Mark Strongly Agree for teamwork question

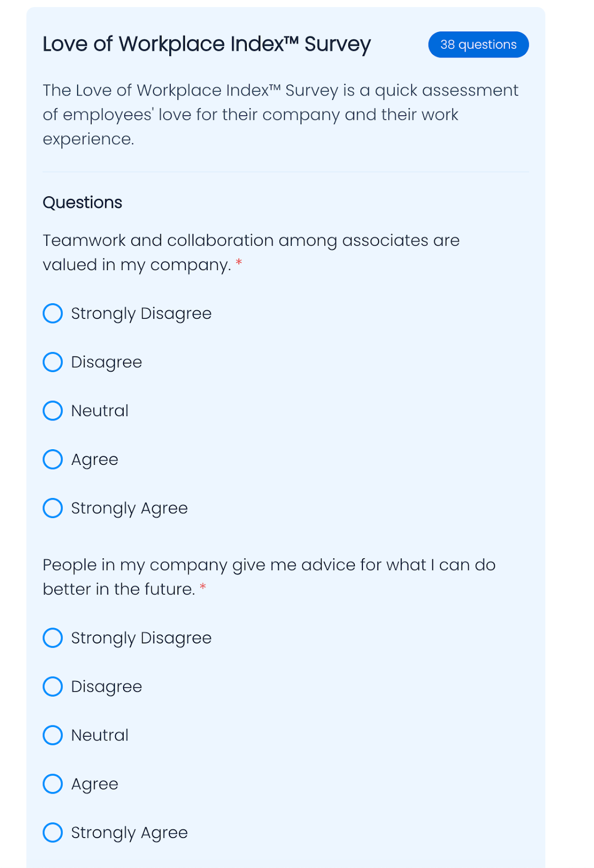(53, 508)
